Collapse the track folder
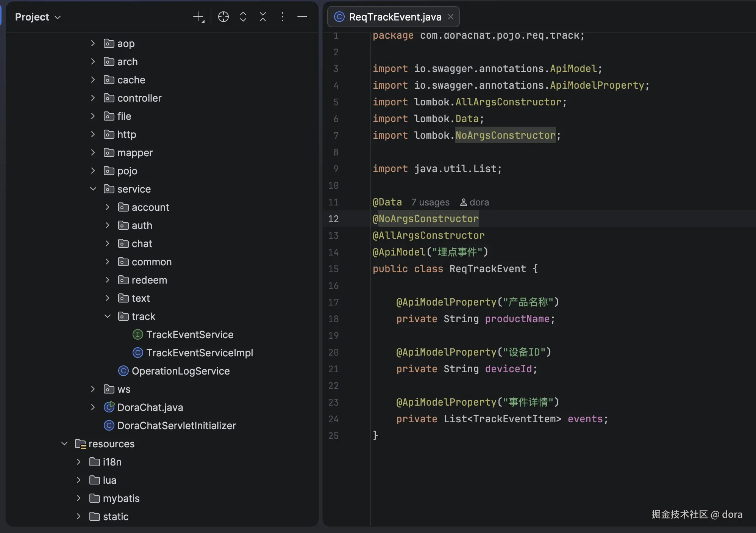The width and height of the screenshot is (756, 533). click(x=108, y=317)
